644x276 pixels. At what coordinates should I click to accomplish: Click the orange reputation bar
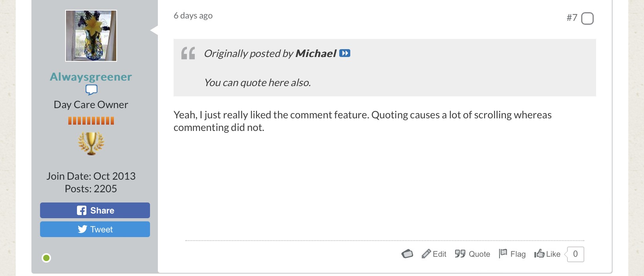pos(91,121)
